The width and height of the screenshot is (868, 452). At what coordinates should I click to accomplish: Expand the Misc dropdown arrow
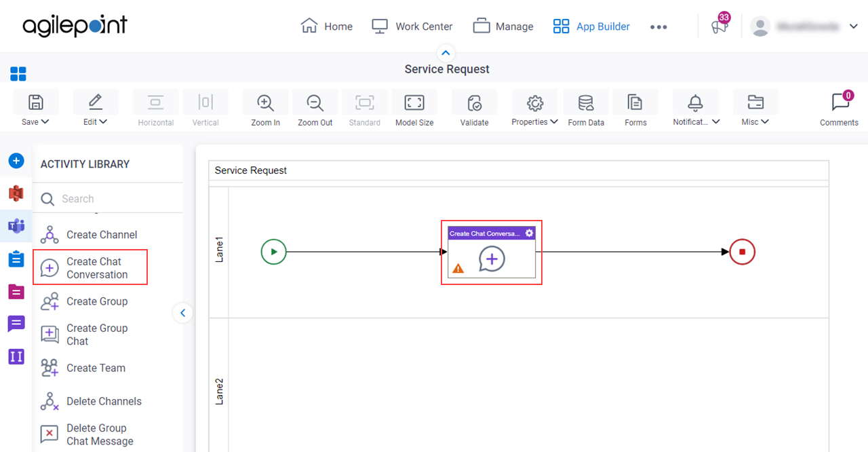click(765, 122)
